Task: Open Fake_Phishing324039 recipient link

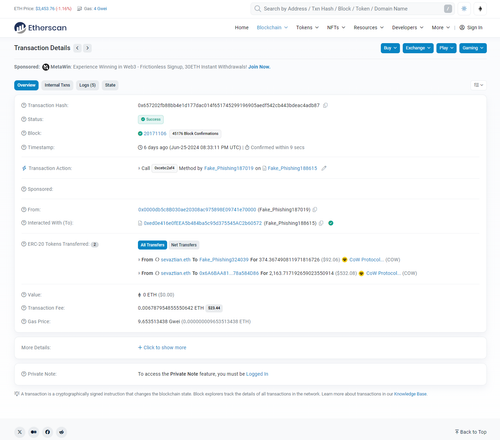Action: 224,260
